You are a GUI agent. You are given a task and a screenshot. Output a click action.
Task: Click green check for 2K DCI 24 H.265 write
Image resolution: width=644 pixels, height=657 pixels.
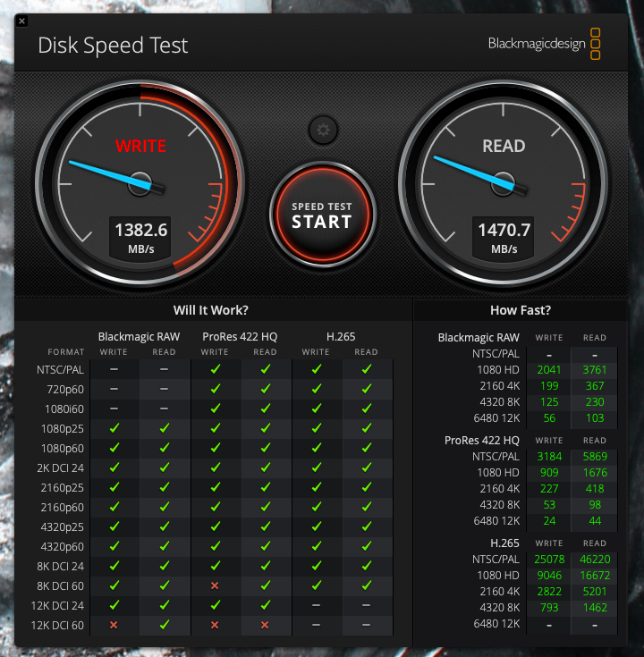tap(316, 467)
